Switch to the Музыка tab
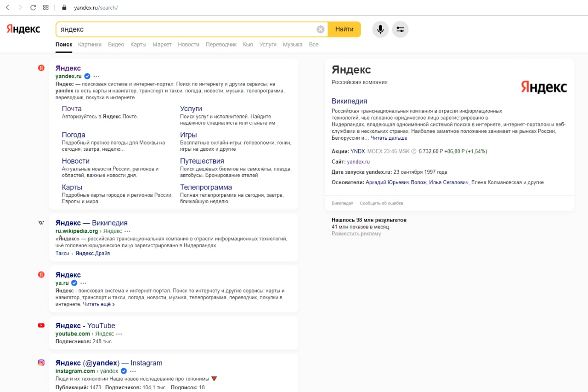Screen dimensions: 588x392 click(x=293, y=45)
